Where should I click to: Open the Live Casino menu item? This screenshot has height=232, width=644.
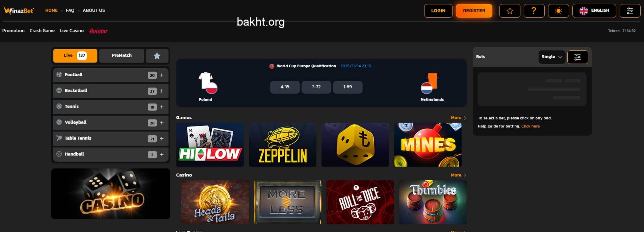[x=72, y=30]
